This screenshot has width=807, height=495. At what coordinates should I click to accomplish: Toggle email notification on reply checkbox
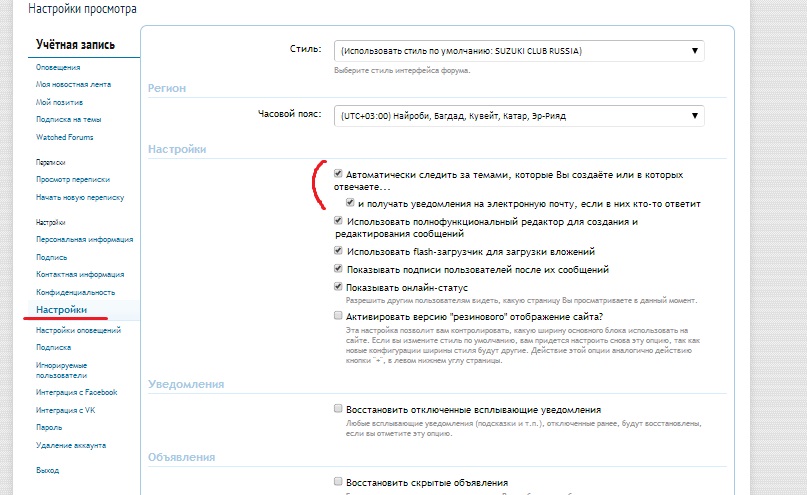tap(350, 202)
